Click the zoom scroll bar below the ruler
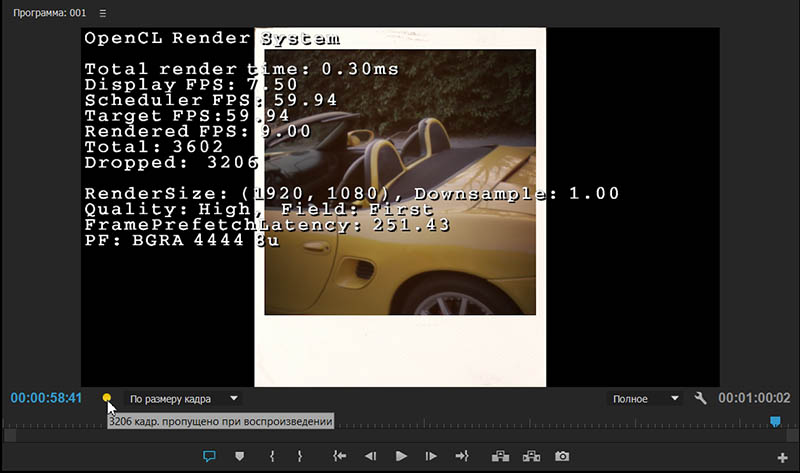 coord(400,435)
